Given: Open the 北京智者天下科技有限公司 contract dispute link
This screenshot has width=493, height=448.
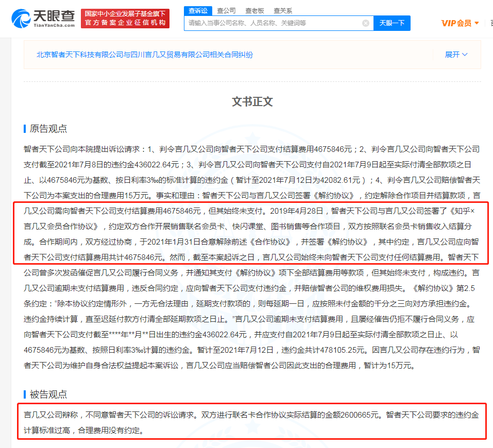Looking at the screenshot, I should pyautogui.click(x=145, y=55).
